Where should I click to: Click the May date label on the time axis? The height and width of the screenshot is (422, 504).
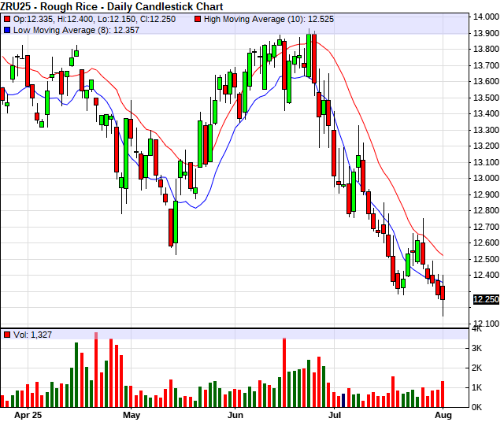coord(131,414)
